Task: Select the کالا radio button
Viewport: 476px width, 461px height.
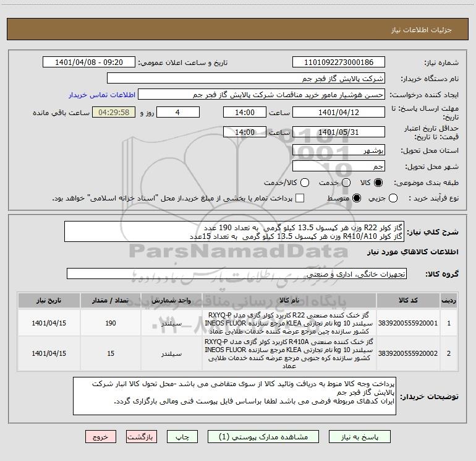Action: [x=378, y=183]
